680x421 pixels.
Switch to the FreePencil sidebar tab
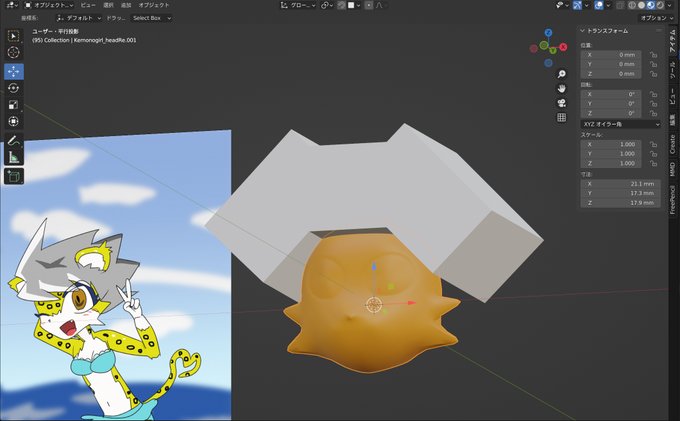pos(673,199)
